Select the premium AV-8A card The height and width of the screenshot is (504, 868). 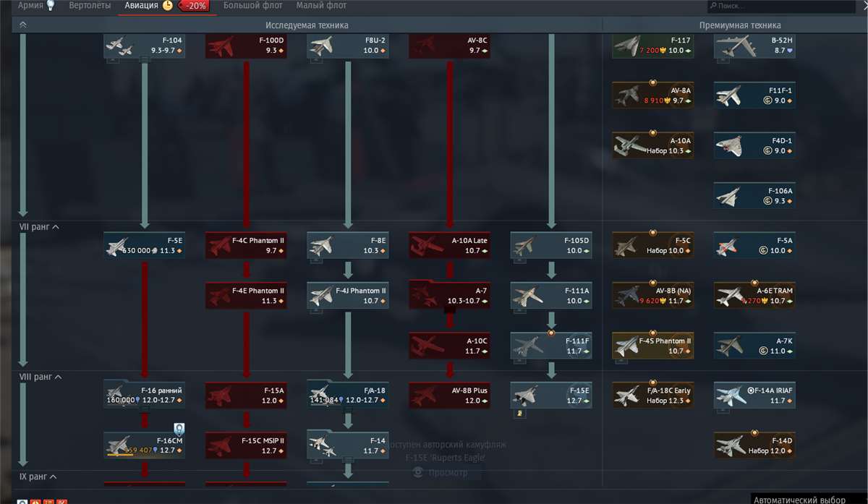coord(653,96)
